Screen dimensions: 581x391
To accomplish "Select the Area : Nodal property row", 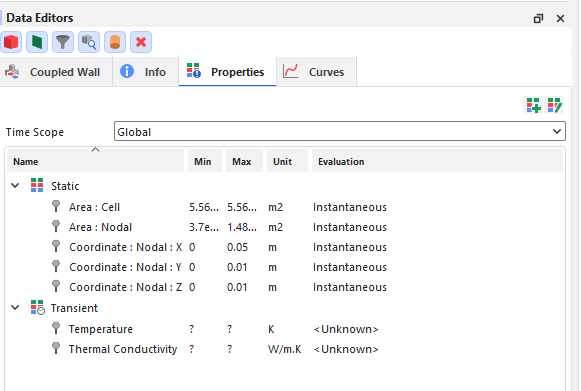I will [x=285, y=227].
